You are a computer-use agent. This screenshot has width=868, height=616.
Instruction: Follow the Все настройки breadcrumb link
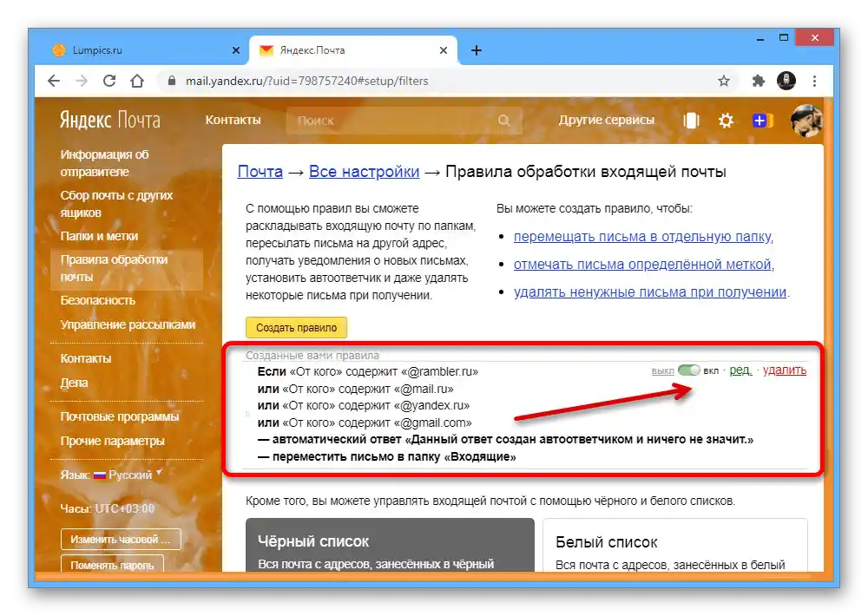click(x=364, y=172)
